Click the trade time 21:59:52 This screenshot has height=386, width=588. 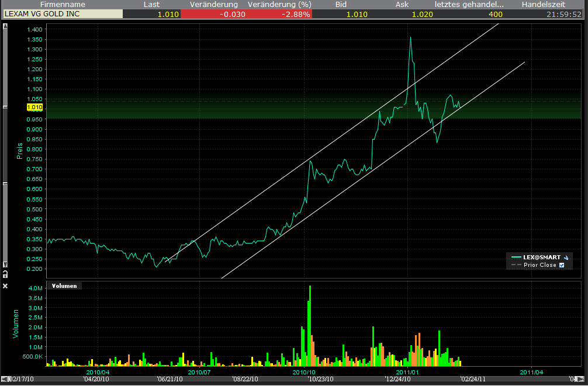[564, 14]
